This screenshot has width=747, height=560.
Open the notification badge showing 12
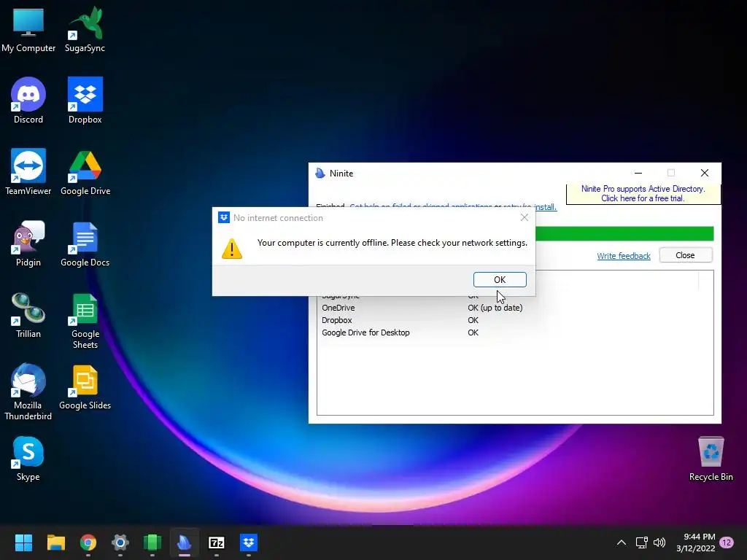(x=727, y=542)
